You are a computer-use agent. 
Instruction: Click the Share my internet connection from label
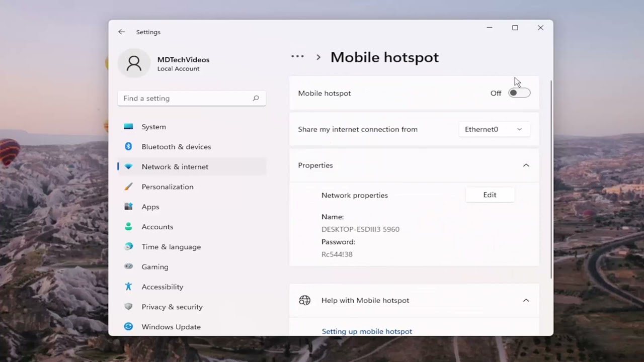(x=358, y=129)
